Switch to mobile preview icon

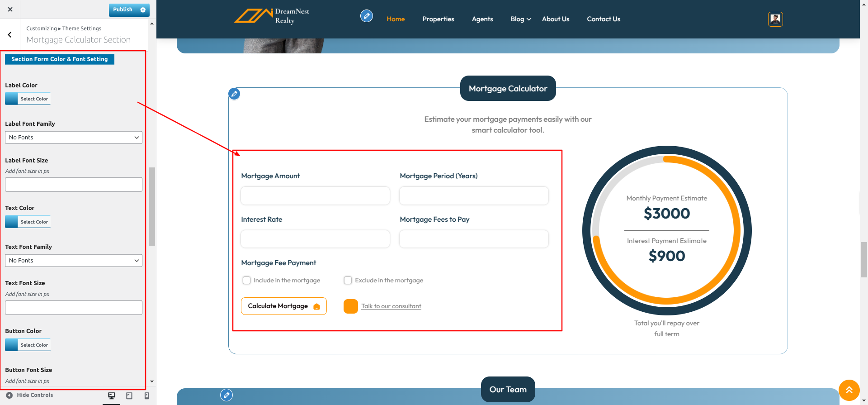pos(146,395)
